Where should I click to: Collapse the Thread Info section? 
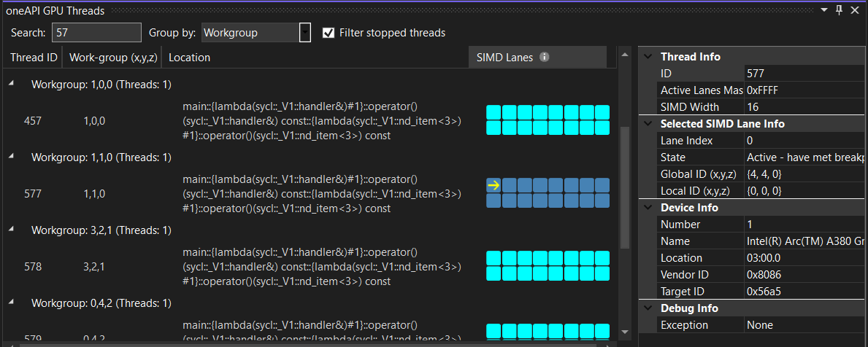click(648, 57)
